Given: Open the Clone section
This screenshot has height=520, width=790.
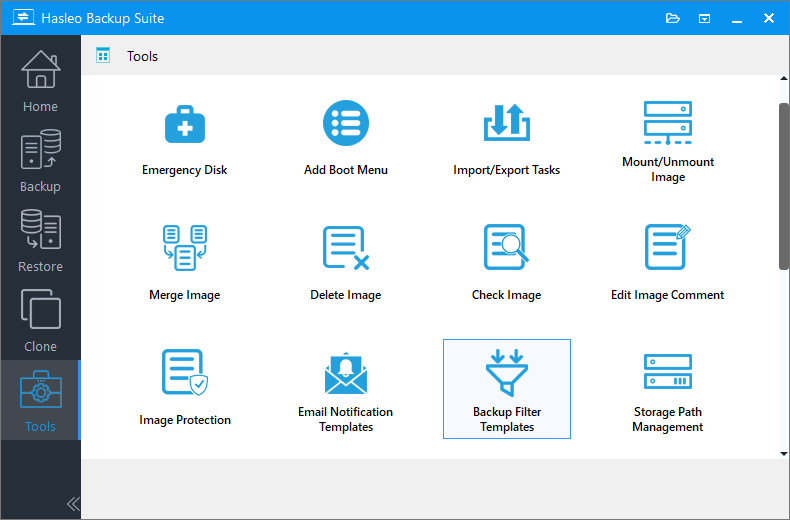Looking at the screenshot, I should coord(40,320).
